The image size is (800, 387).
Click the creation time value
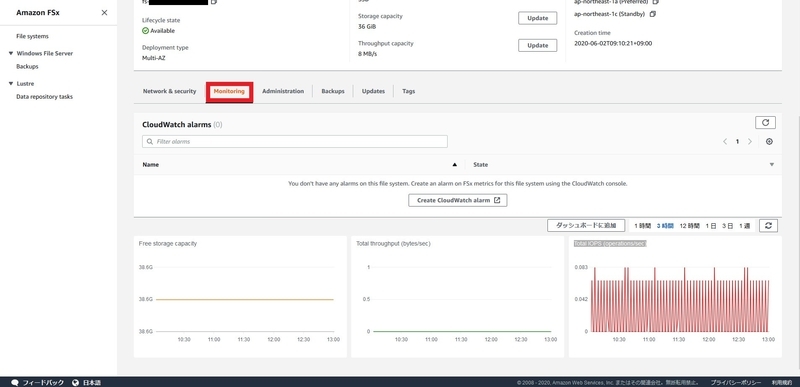613,44
